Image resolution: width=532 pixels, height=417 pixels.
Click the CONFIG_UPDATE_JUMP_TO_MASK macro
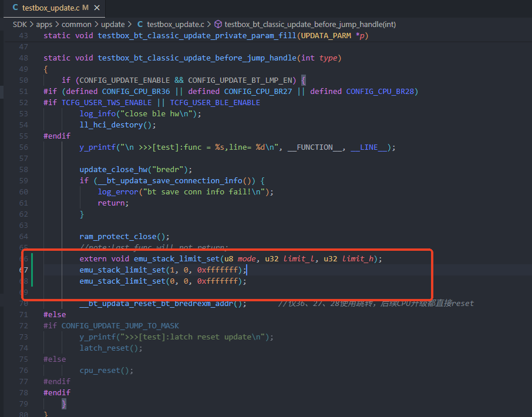[120, 326]
